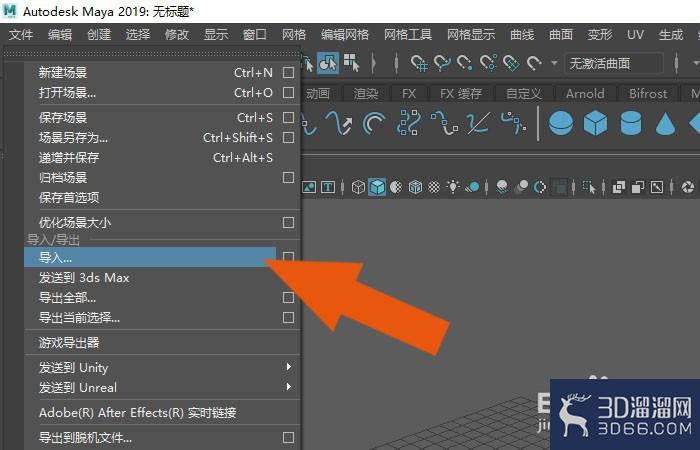Enable default material half-sphere viewport icon

tap(396, 187)
